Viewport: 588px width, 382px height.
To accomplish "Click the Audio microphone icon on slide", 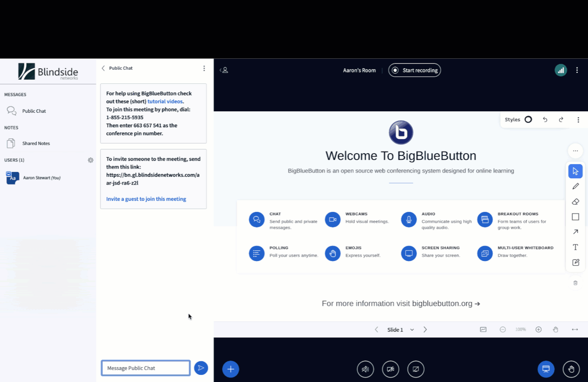I will (x=409, y=219).
